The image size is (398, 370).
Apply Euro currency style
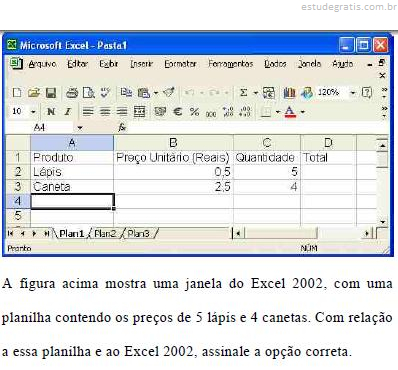[178, 111]
